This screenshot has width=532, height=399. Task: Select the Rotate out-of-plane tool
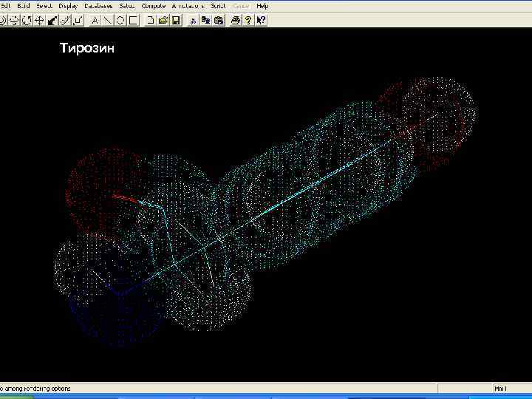click(14, 21)
